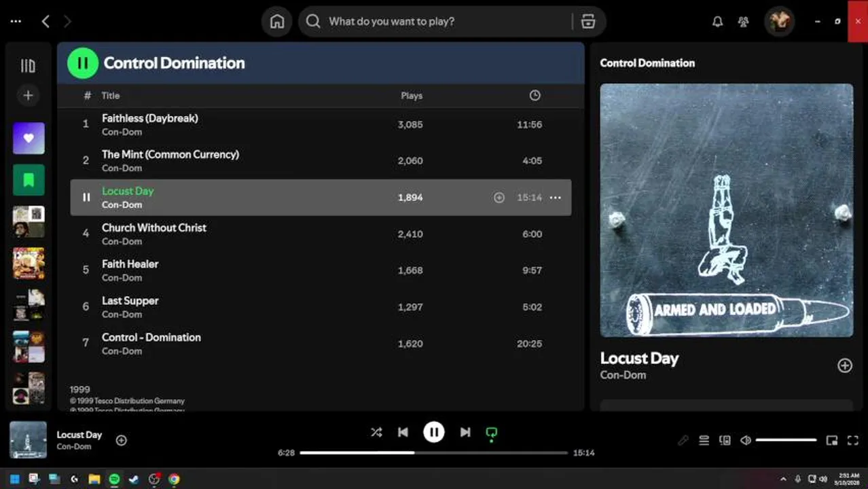The width and height of the screenshot is (868, 489).
Task: Open the Browse icon in search bar
Action: click(588, 22)
